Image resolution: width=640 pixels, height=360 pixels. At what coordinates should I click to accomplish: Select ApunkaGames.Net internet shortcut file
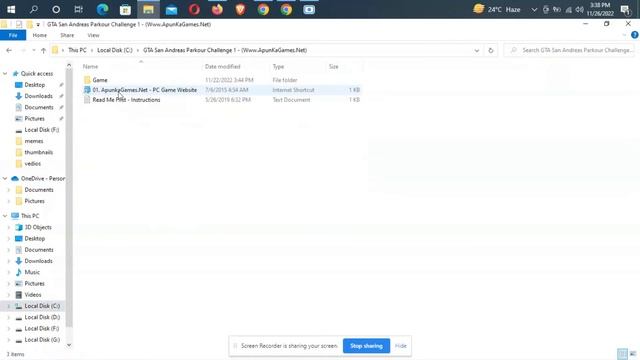[x=144, y=90]
